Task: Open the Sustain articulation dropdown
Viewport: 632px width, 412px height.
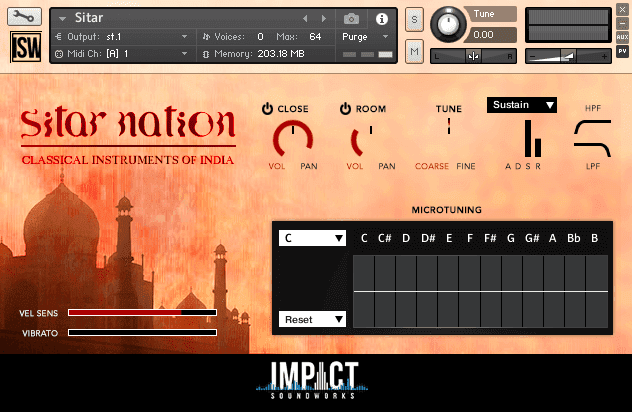Action: (x=522, y=105)
